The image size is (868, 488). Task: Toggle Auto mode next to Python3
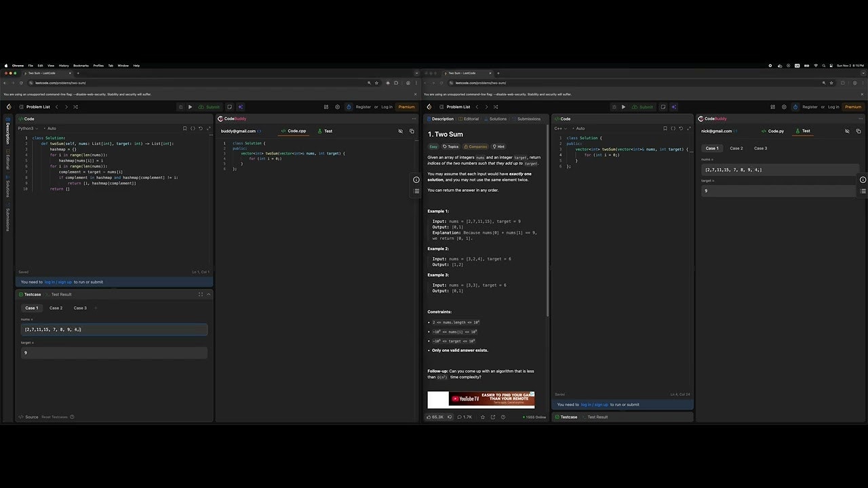coord(51,128)
